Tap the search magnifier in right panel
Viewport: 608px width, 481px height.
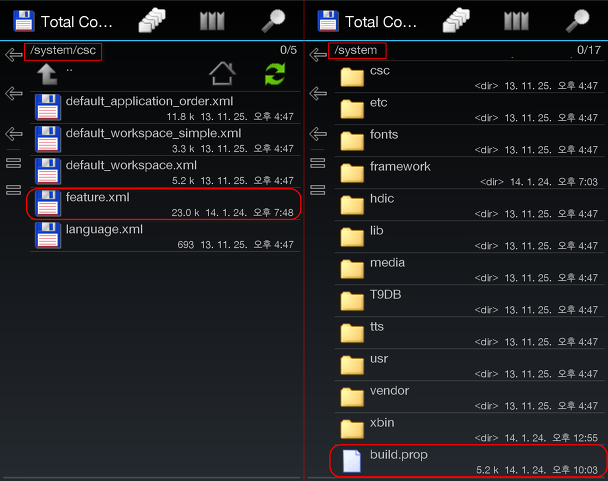pos(577,21)
